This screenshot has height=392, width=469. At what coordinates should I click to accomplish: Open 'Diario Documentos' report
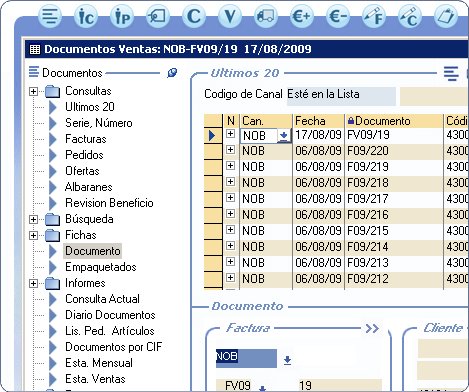(x=110, y=315)
